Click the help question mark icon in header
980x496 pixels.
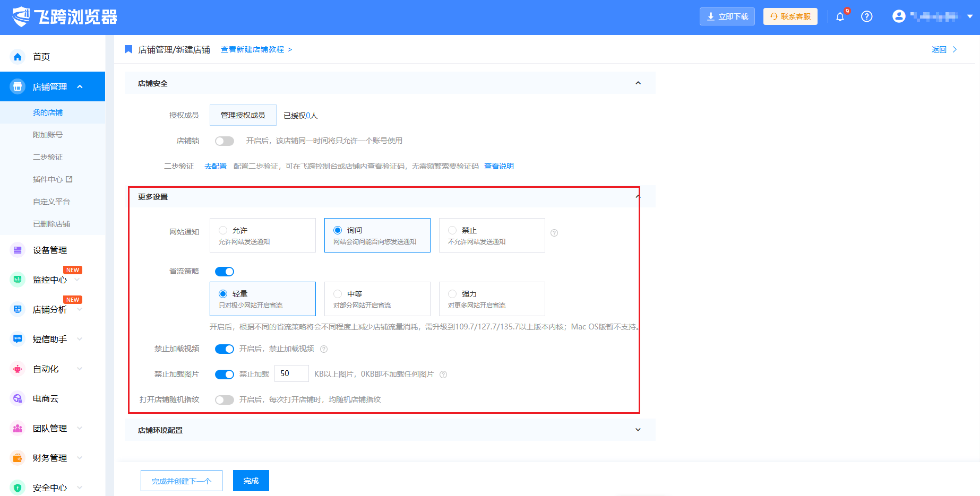[866, 17]
